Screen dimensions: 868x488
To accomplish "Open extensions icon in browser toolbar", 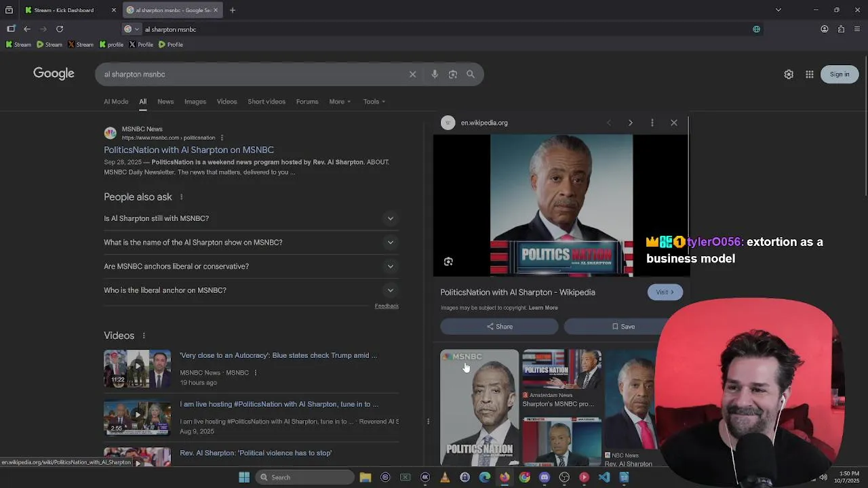I will point(841,29).
